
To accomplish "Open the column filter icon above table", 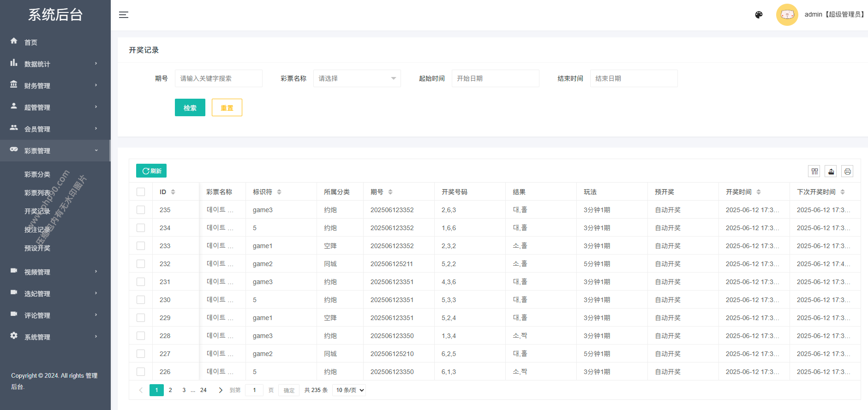I will coord(814,172).
